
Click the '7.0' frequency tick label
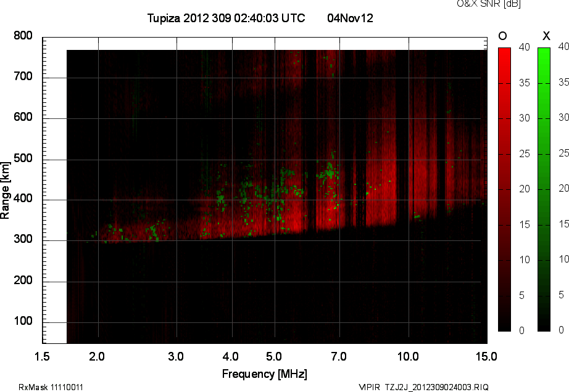pos(339,357)
